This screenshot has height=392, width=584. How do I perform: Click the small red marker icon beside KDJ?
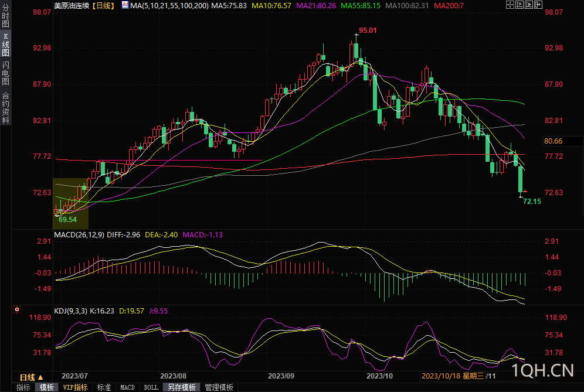17,309
